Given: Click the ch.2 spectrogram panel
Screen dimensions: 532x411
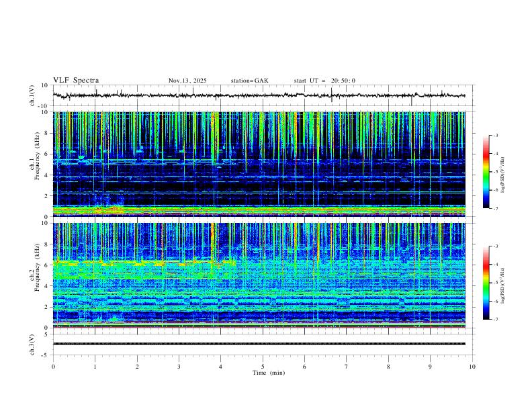Looking at the screenshot, I should pyautogui.click(x=259, y=275).
